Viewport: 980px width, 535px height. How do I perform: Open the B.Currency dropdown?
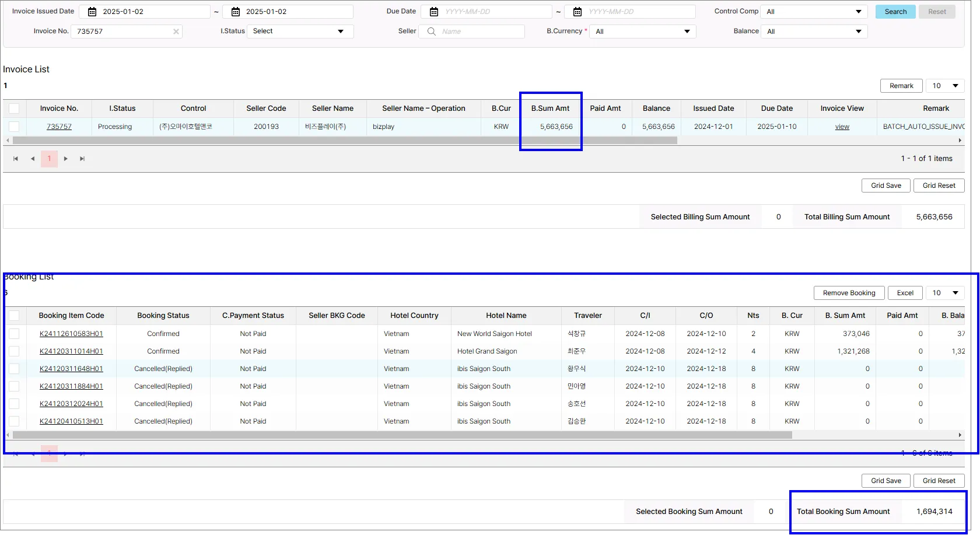point(642,32)
